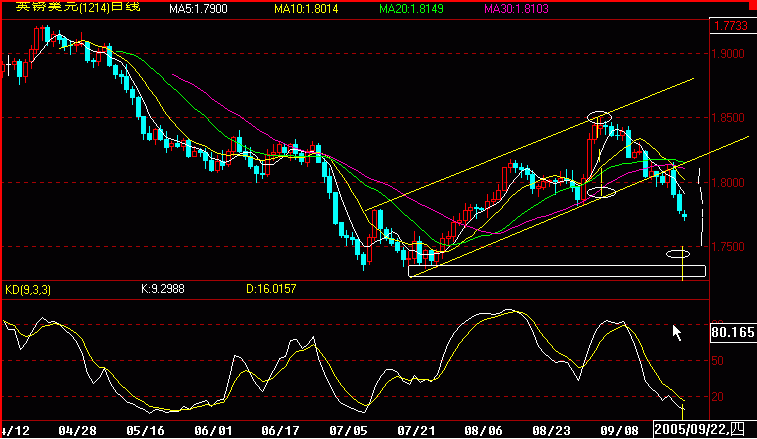This screenshot has height=439, width=757.
Task: Click the MA30:1.8103 indicator label
Action: coord(517,9)
